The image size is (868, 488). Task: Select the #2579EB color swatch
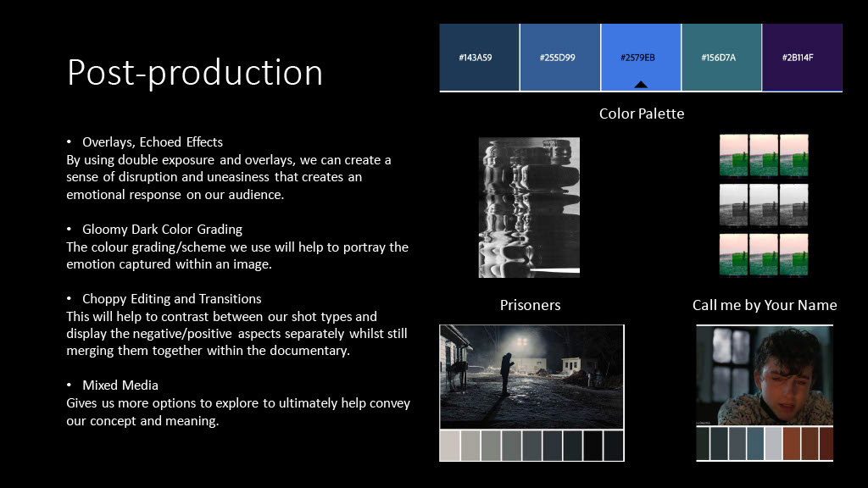pyautogui.click(x=641, y=57)
